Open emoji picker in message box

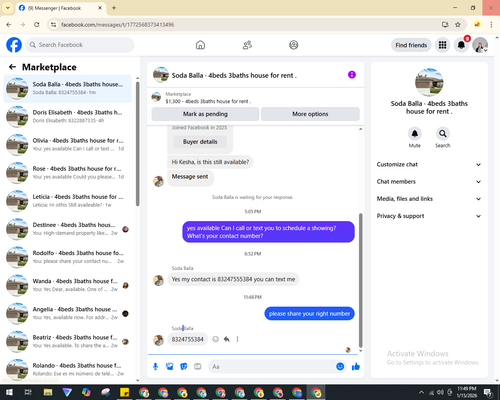(340, 367)
